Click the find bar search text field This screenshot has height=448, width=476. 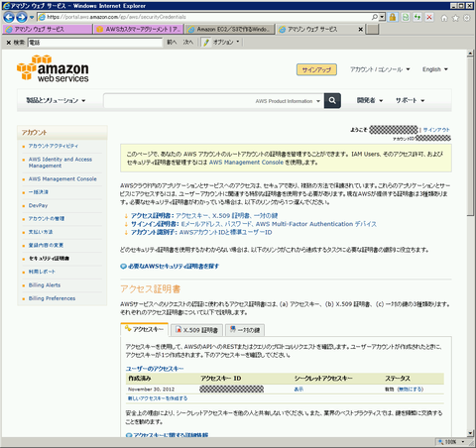[95, 43]
